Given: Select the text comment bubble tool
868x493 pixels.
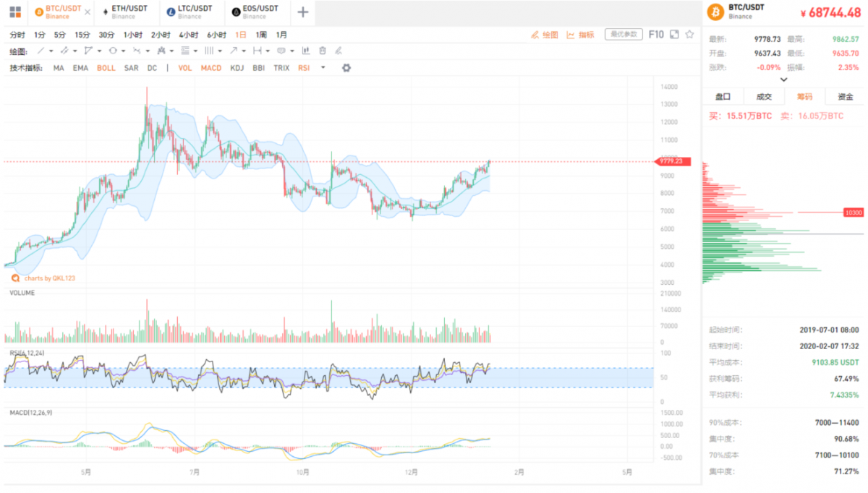Looking at the screenshot, I should pyautogui.click(x=281, y=51).
